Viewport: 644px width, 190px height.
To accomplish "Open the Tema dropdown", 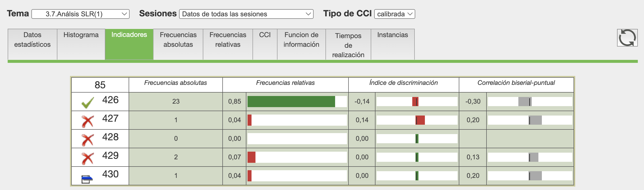I will coord(80,14).
